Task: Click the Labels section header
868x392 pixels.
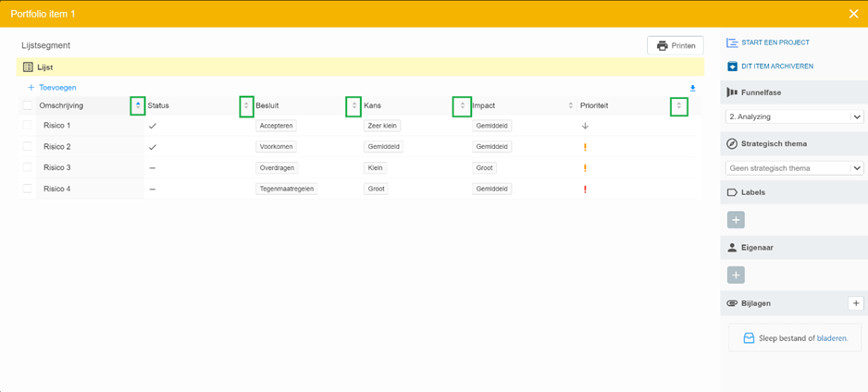Action: [794, 192]
